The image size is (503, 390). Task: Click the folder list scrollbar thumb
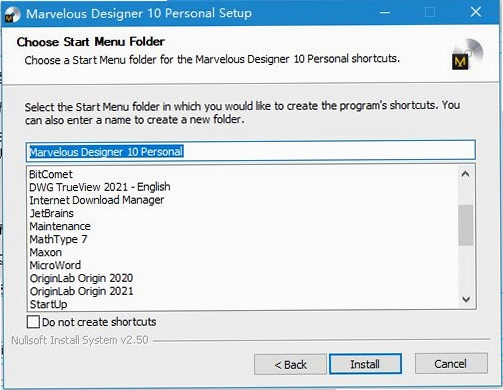click(465, 225)
